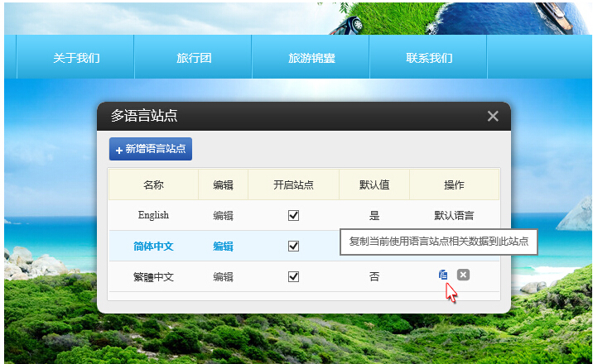The image size is (593, 364).
Task: Click the 是 default value for English
Action: point(374,216)
